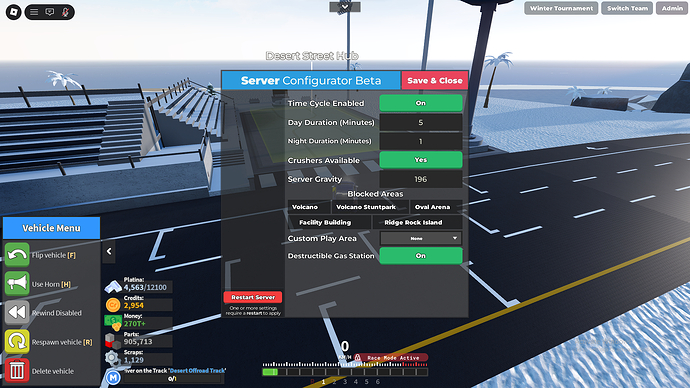This screenshot has height=388, width=690.
Task: Click the Race Mode Active indicator
Action: [x=390, y=358]
